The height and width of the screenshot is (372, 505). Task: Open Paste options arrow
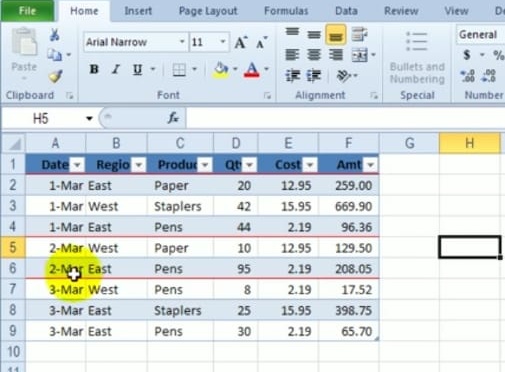24,79
